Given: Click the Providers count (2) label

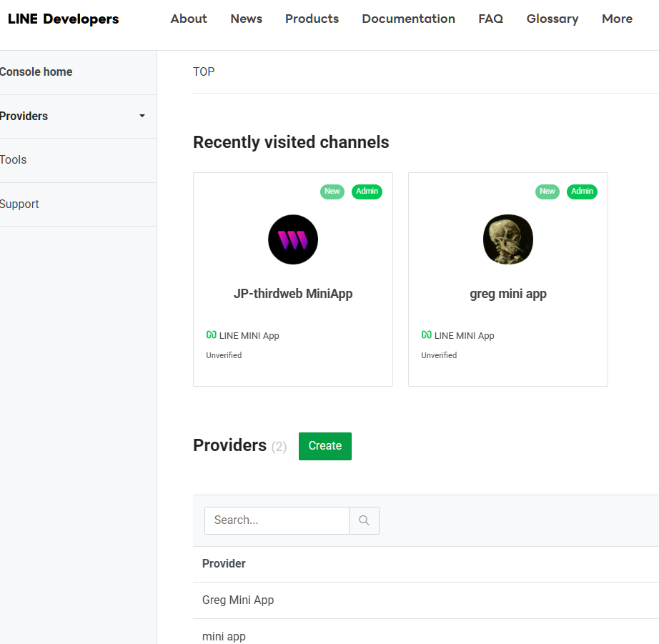Looking at the screenshot, I should pos(279,447).
